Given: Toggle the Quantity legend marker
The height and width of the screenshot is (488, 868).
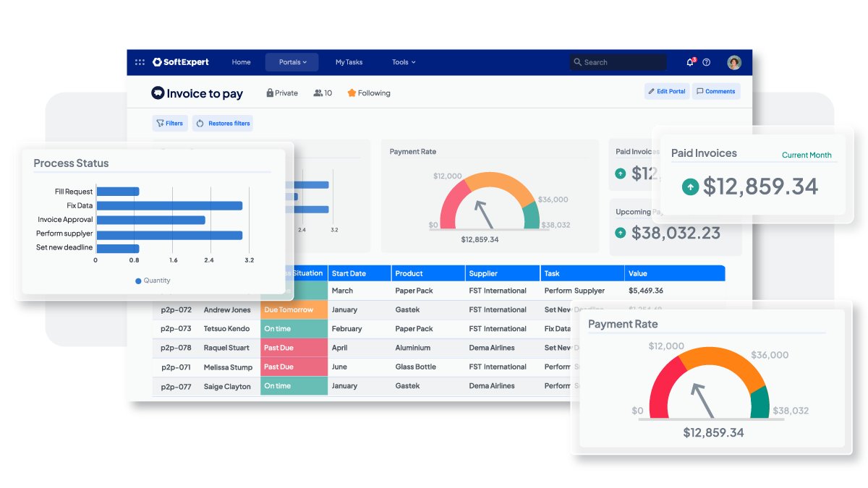Looking at the screenshot, I should point(138,281).
